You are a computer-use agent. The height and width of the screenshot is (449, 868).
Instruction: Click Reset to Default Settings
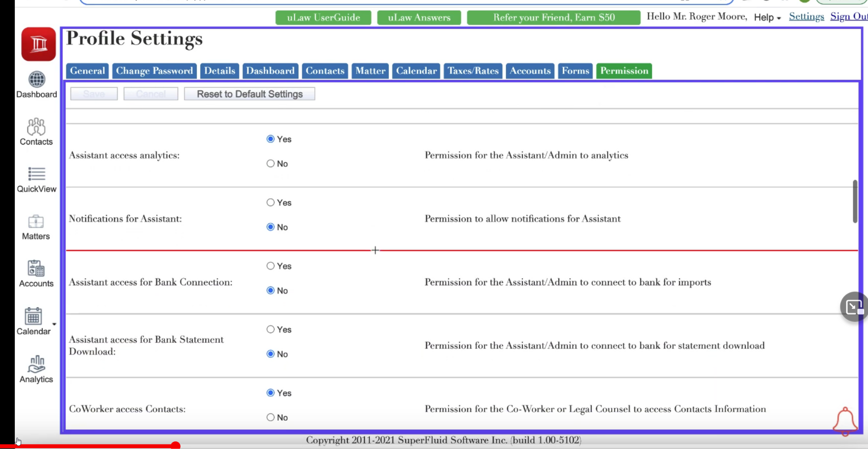(x=249, y=94)
